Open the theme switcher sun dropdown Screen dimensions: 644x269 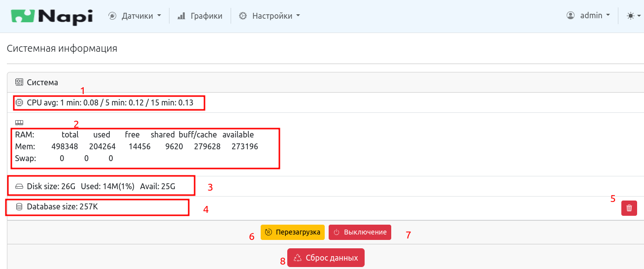[633, 16]
